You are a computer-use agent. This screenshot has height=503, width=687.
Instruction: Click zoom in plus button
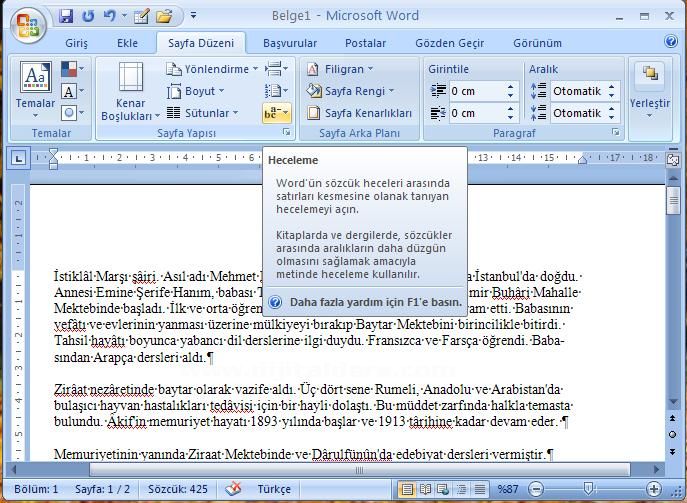[653, 489]
